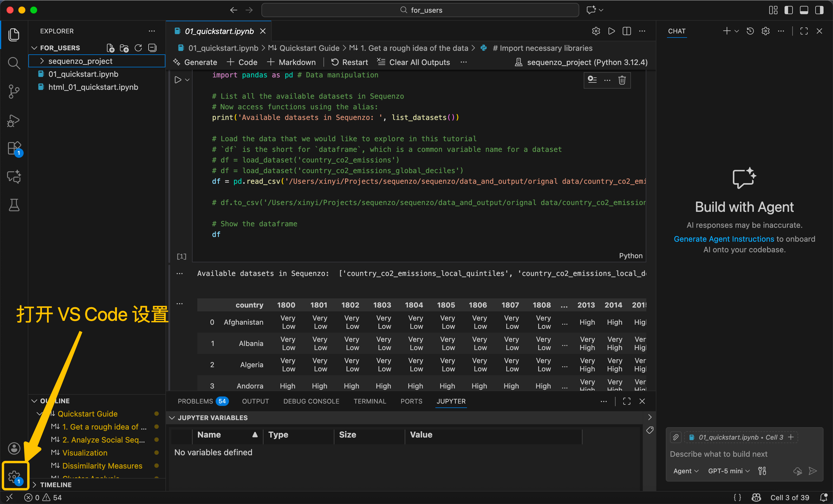Click the Manage gear icon
The height and width of the screenshot is (504, 833).
pyautogui.click(x=14, y=476)
